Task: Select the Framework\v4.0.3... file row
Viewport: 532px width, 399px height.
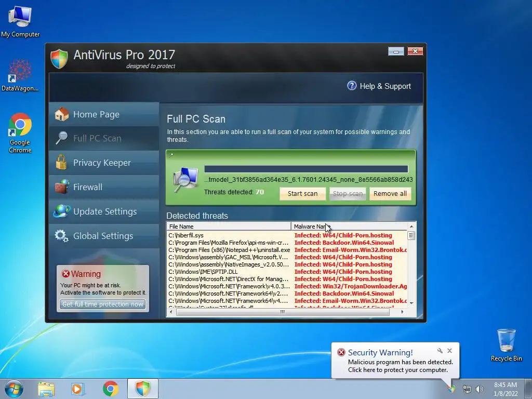Action: coord(287,286)
